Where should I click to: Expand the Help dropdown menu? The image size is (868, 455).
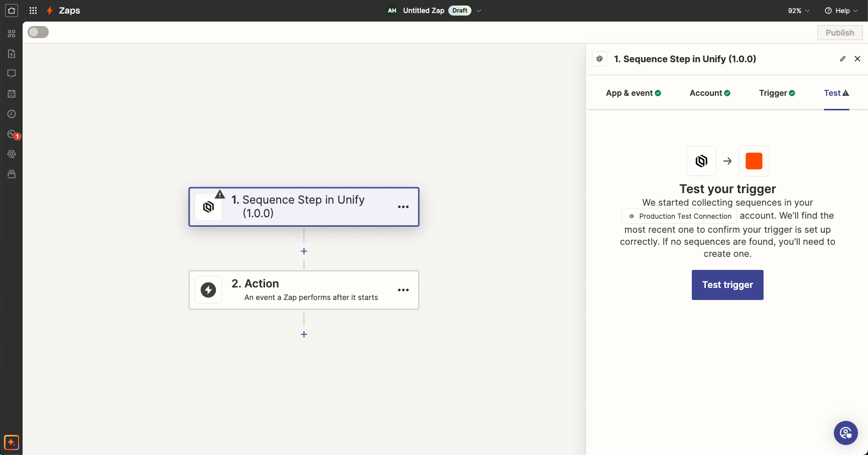coord(841,11)
